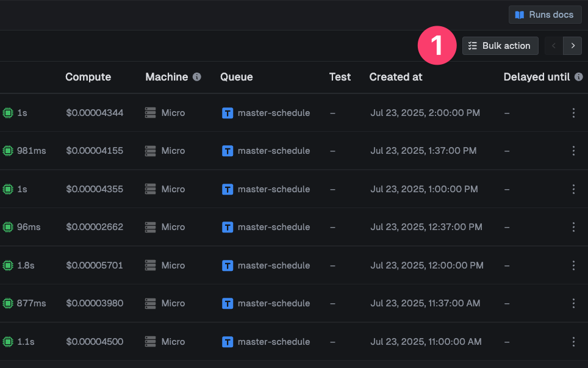Click the green compute status icon on the 1s run
The height and width of the screenshot is (368, 588).
coord(7,113)
